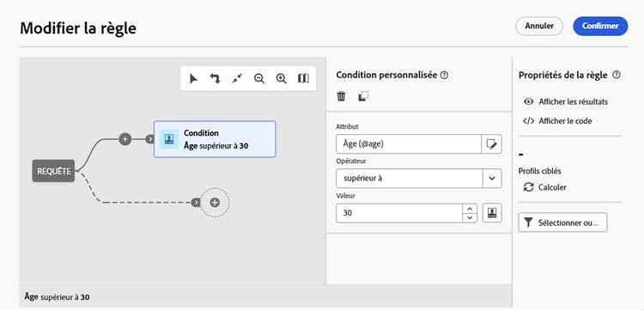Open the Opérateur dropdown chevron
This screenshot has height=310, width=644.
point(492,179)
